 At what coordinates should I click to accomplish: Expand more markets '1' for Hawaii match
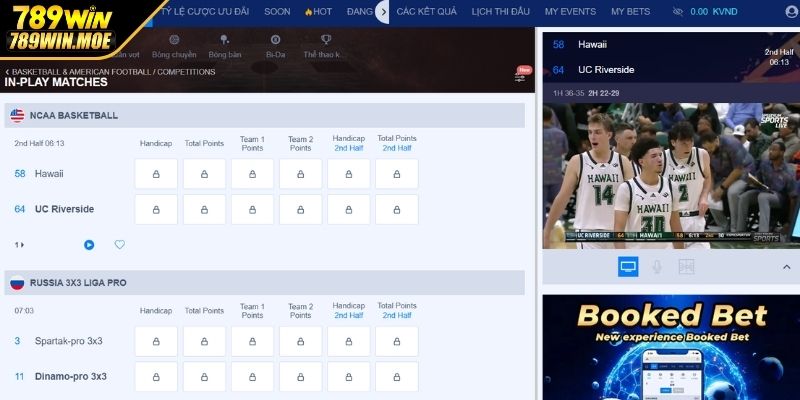pos(19,245)
